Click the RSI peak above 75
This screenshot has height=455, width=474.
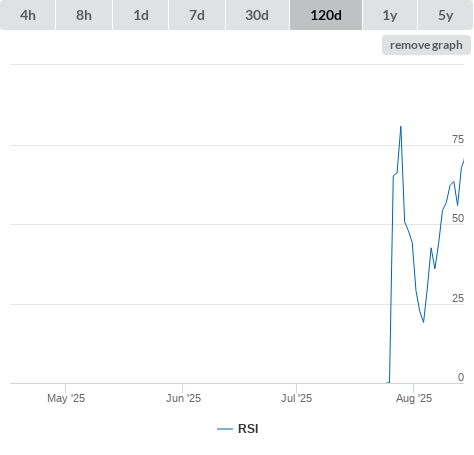point(401,127)
